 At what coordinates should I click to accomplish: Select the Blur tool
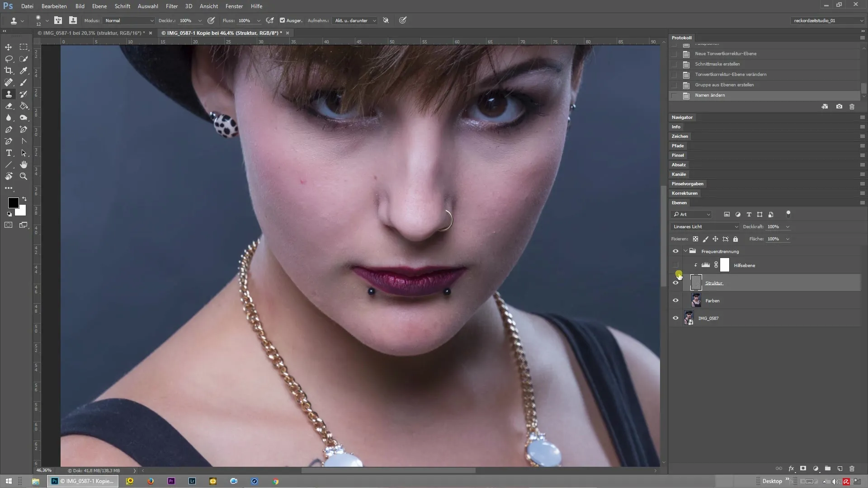[x=9, y=117]
